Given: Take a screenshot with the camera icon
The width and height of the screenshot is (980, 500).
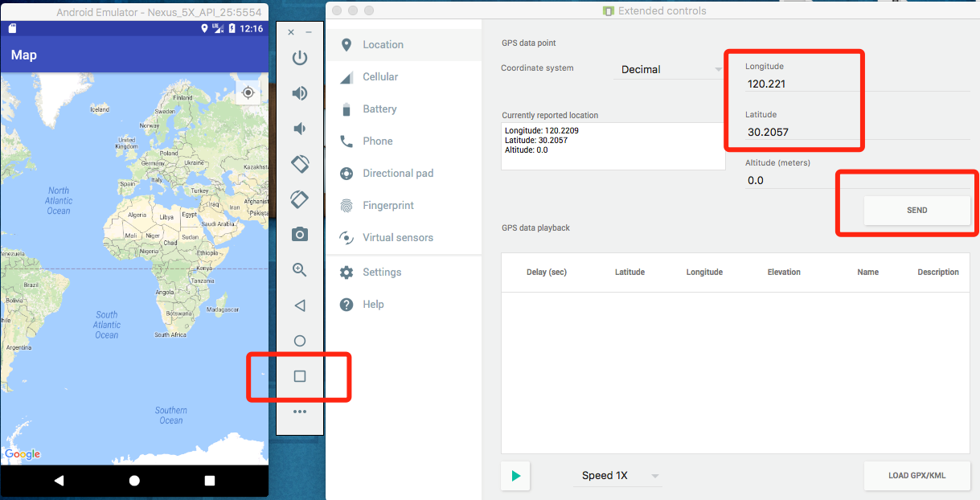Looking at the screenshot, I should [x=300, y=234].
